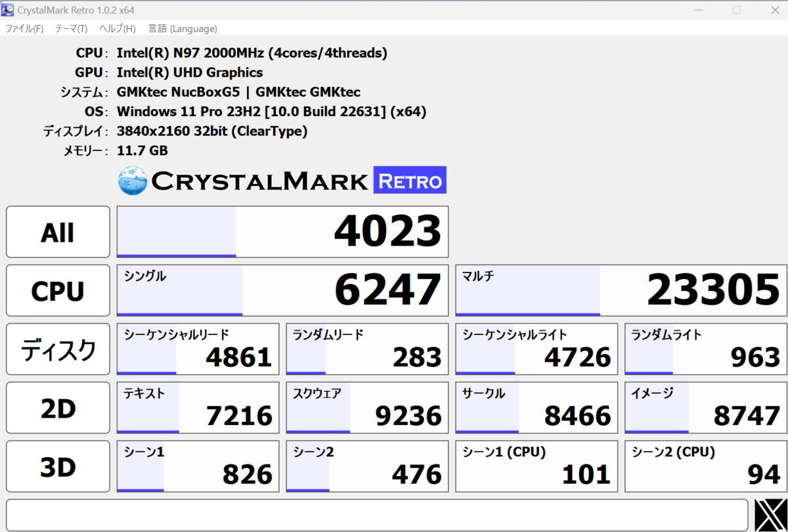Image resolution: width=788 pixels, height=532 pixels.
Task: Open the ファイル menu
Action: tap(24, 28)
